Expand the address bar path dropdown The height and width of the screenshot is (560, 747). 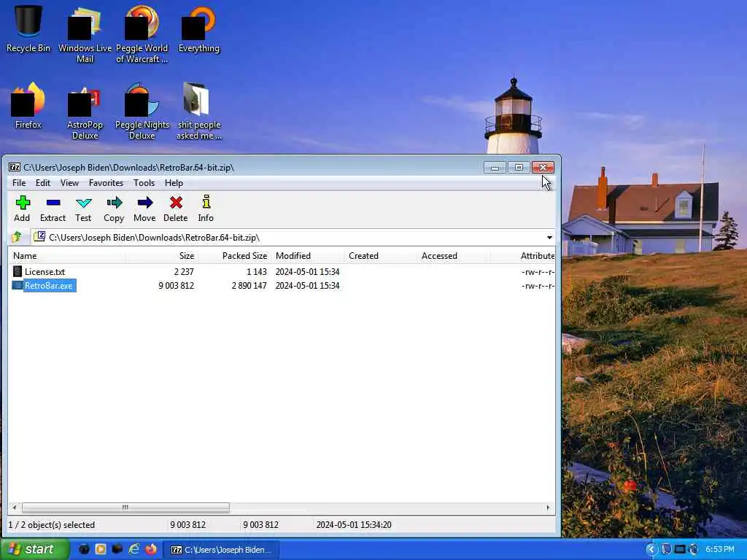(549, 237)
